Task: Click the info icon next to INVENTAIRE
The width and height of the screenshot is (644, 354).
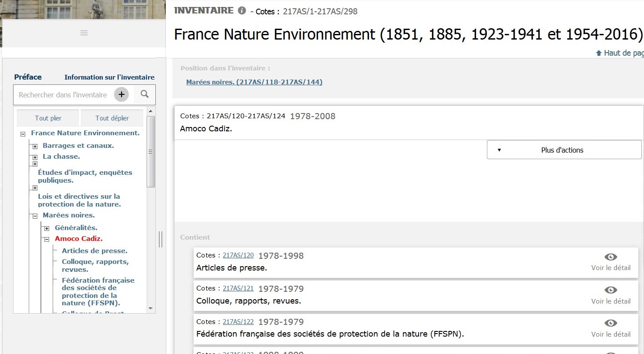Action: point(242,11)
